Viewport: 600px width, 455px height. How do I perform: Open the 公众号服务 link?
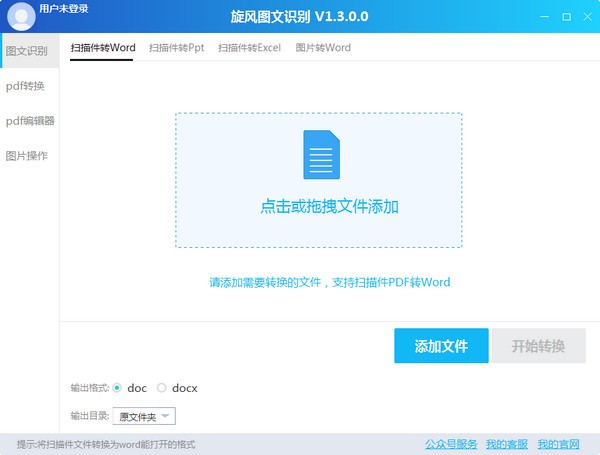448,444
